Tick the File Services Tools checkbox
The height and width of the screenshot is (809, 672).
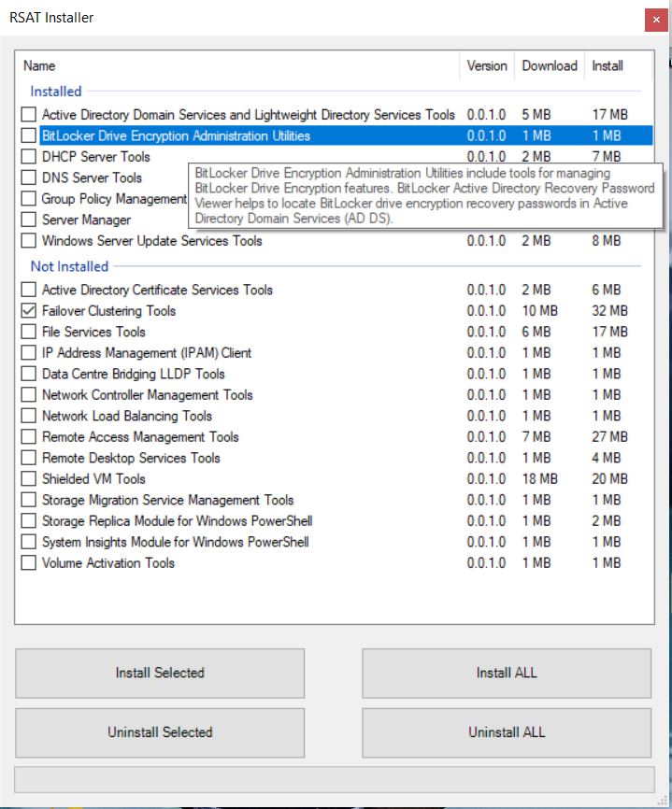coord(29,332)
